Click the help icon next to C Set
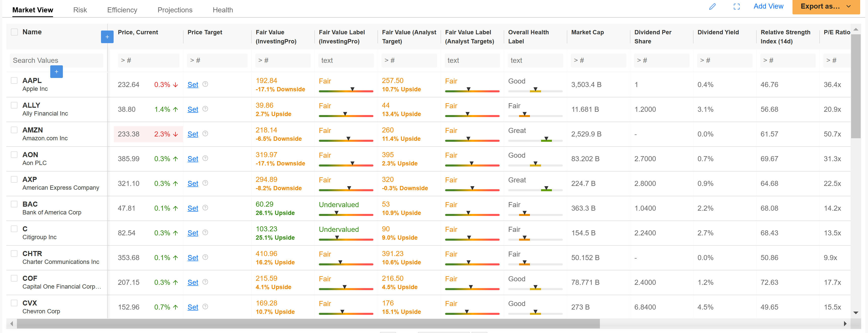The image size is (868, 333). (x=205, y=232)
